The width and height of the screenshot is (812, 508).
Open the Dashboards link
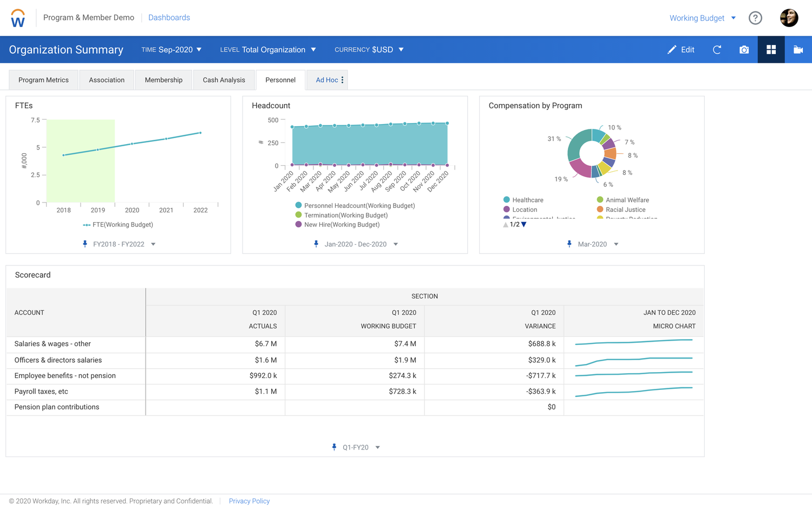tap(169, 17)
